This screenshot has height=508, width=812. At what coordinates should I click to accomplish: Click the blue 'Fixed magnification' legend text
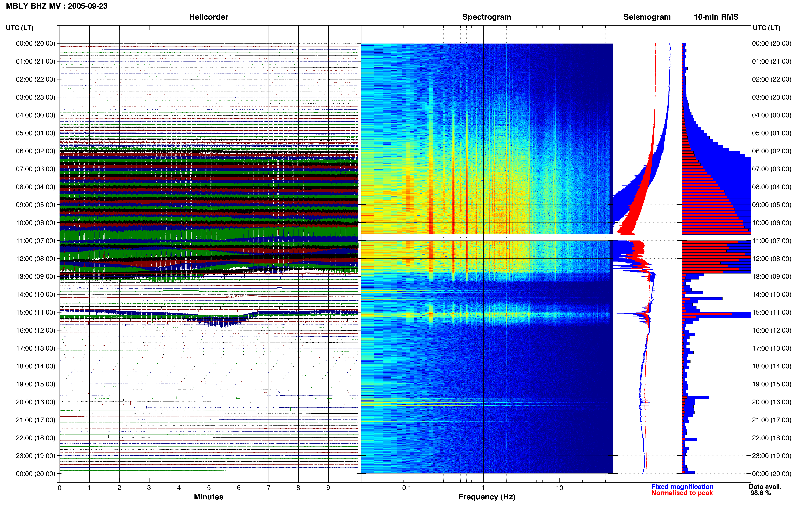[x=682, y=486]
